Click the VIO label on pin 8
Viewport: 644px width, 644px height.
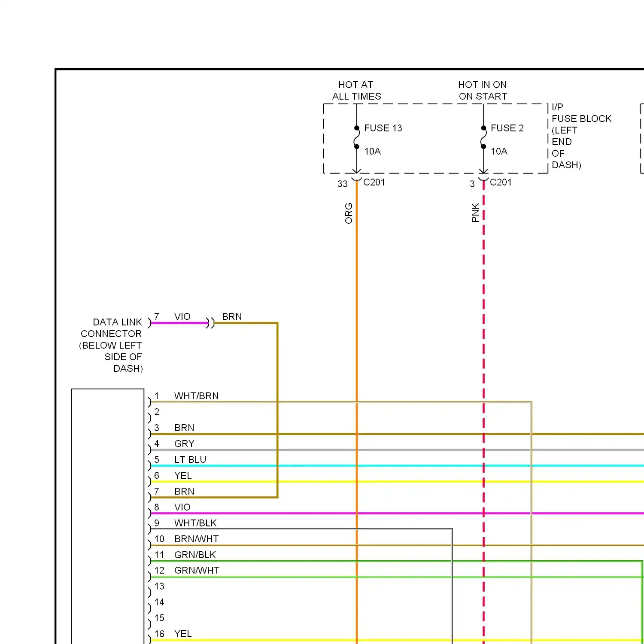[x=182, y=507]
